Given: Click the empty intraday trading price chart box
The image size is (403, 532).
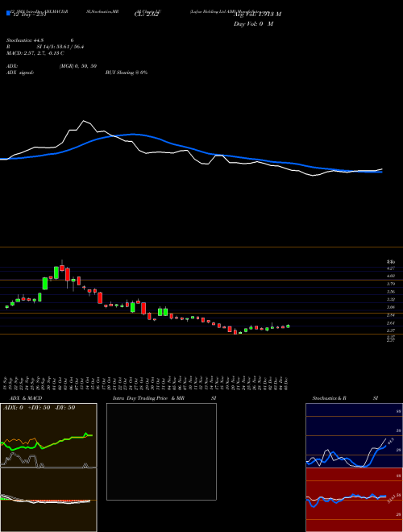Looking at the screenshot, I should tap(161, 451).
